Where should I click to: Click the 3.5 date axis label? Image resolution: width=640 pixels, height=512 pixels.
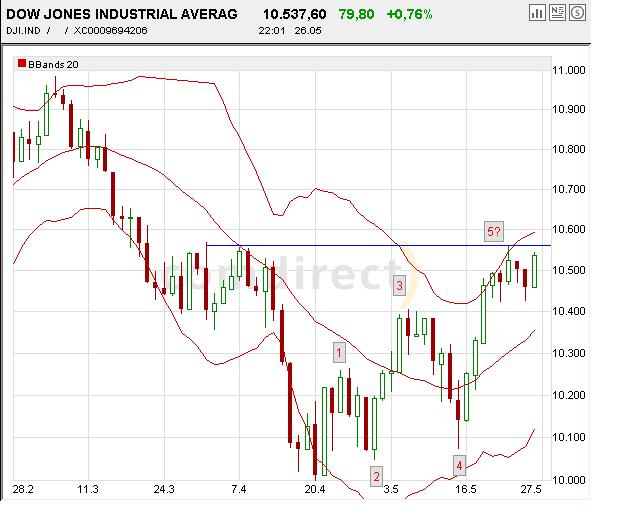tap(391, 489)
